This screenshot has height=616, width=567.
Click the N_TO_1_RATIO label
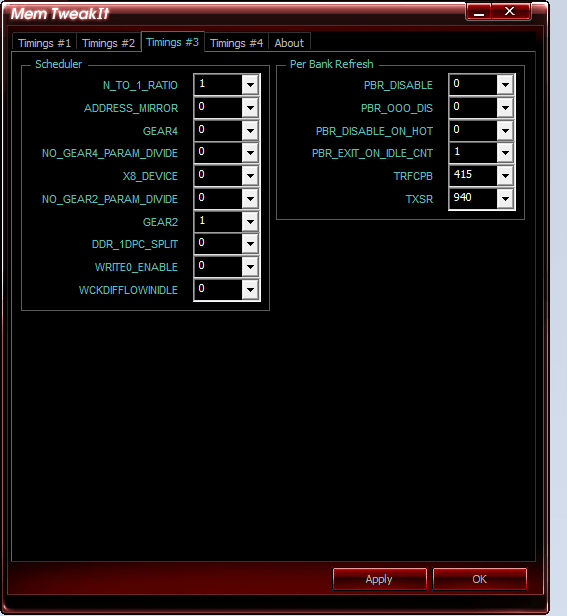[x=140, y=85]
